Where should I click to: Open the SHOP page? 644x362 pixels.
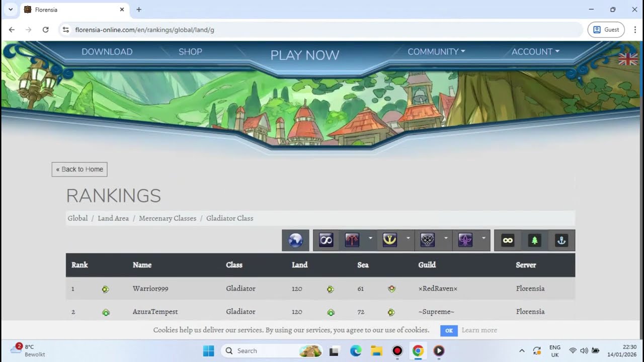(190, 52)
